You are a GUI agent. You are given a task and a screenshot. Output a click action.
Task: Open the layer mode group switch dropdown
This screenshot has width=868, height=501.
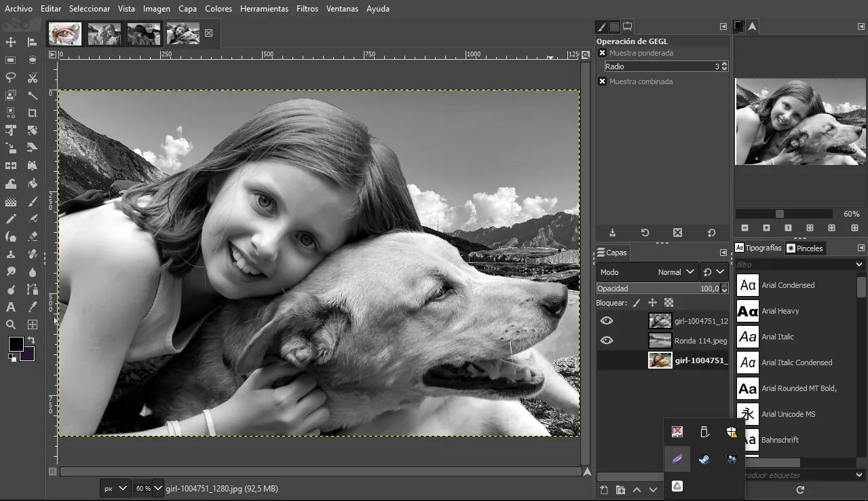pyautogui.click(x=714, y=272)
